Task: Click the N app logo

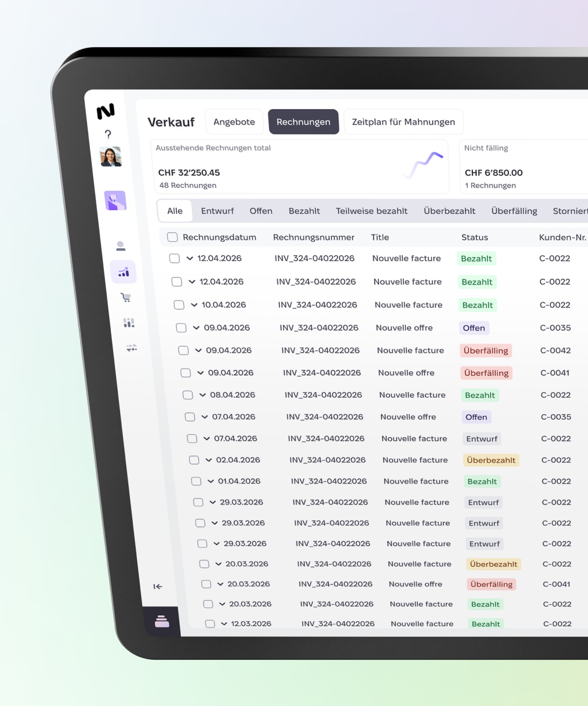Action: pos(105,111)
